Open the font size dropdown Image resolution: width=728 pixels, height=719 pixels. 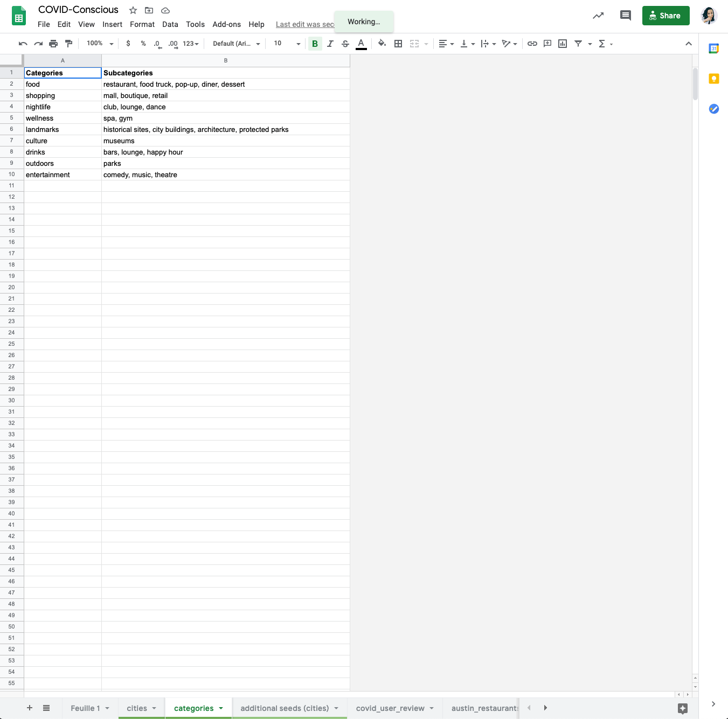tap(287, 44)
